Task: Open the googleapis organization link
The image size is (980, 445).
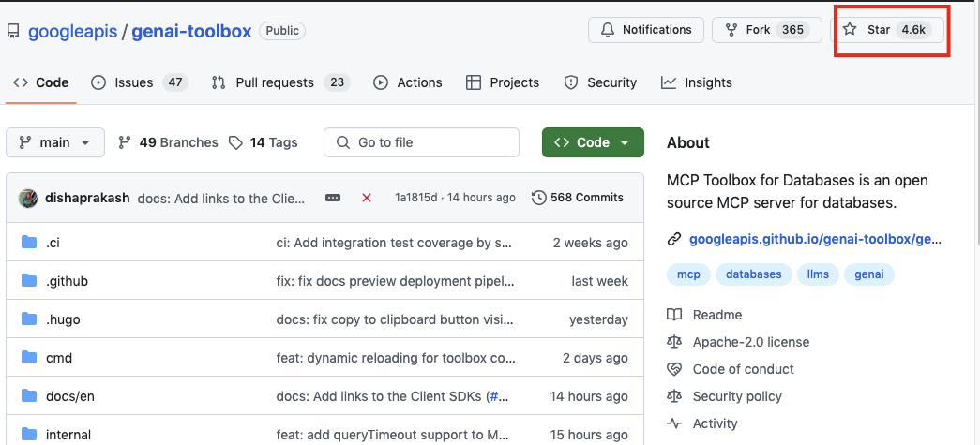Action: coord(72,31)
